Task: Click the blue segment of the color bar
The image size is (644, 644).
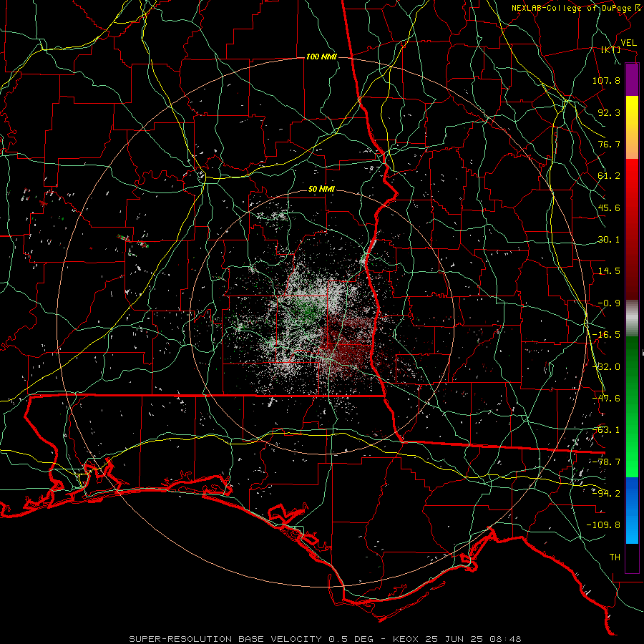Action: coord(632,510)
